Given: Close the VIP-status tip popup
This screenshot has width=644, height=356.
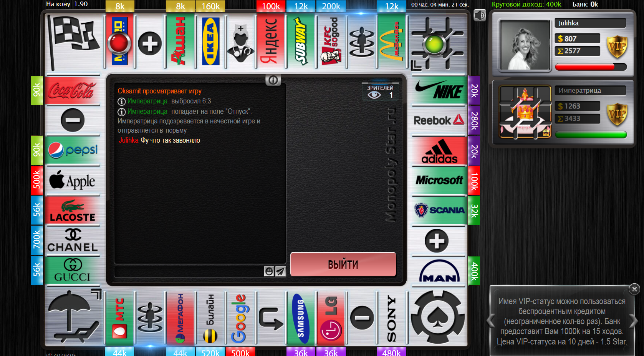Looking at the screenshot, I should point(634,289).
